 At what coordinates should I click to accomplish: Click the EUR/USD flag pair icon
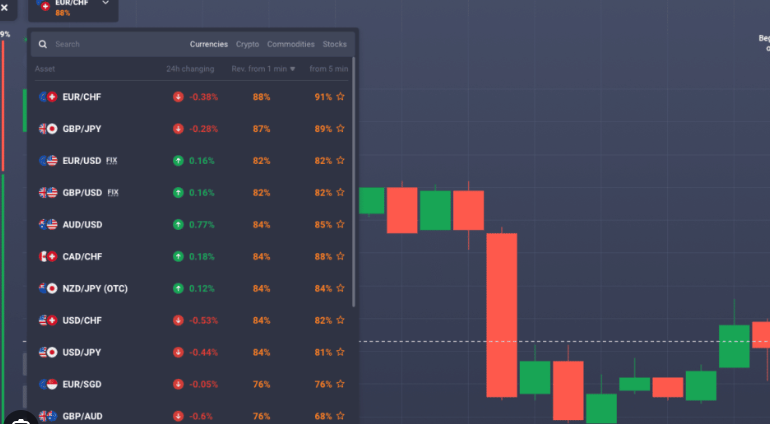pyautogui.click(x=47, y=161)
